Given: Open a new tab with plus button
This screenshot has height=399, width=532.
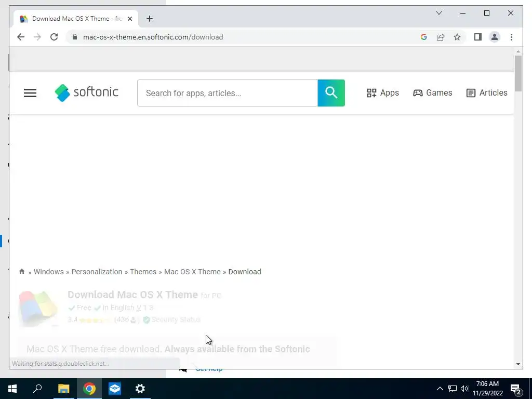Looking at the screenshot, I should click(150, 19).
